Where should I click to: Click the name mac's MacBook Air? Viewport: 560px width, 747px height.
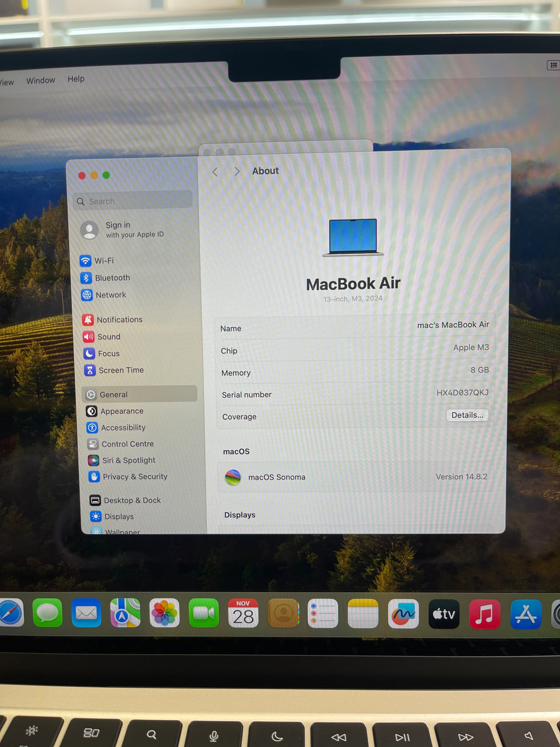point(453,325)
